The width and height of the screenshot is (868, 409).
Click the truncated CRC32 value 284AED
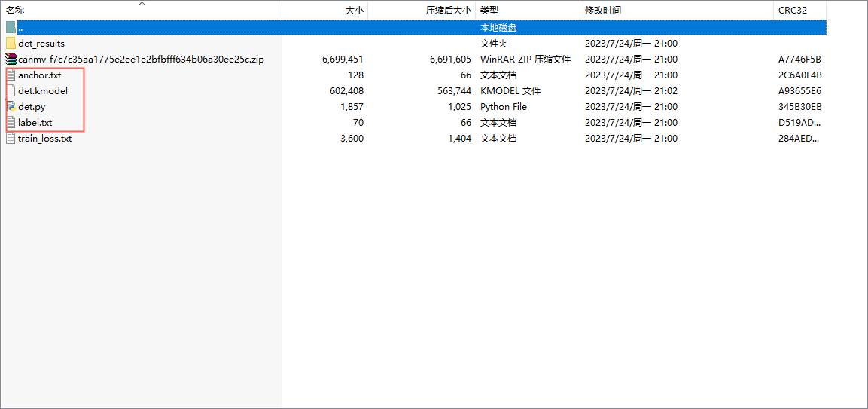798,139
